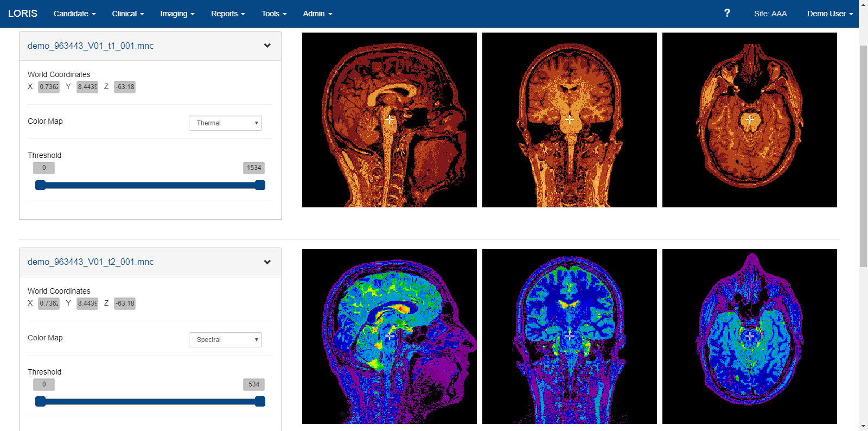Click the Z coordinate field of t2 volume

125,303
